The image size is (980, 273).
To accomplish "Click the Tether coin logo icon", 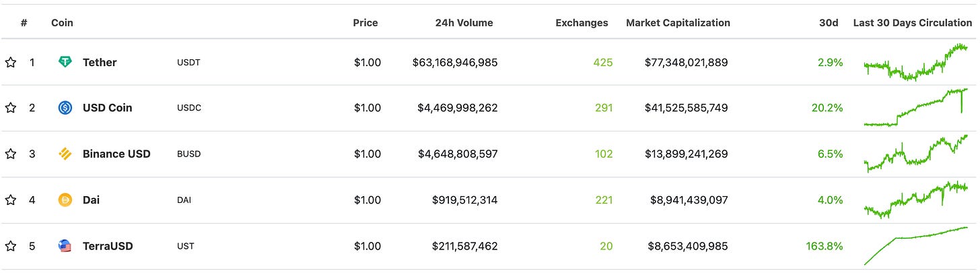I will coord(65,62).
